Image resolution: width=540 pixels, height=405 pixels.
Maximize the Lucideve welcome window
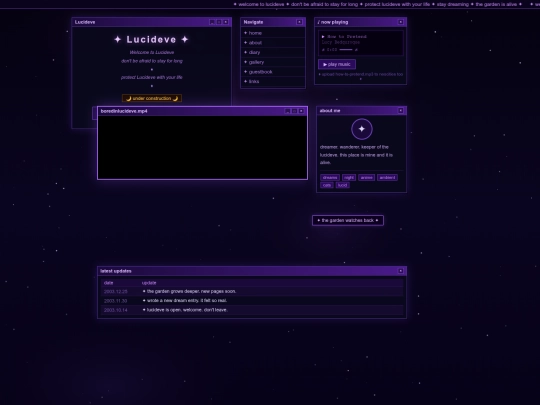pyautogui.click(x=219, y=22)
